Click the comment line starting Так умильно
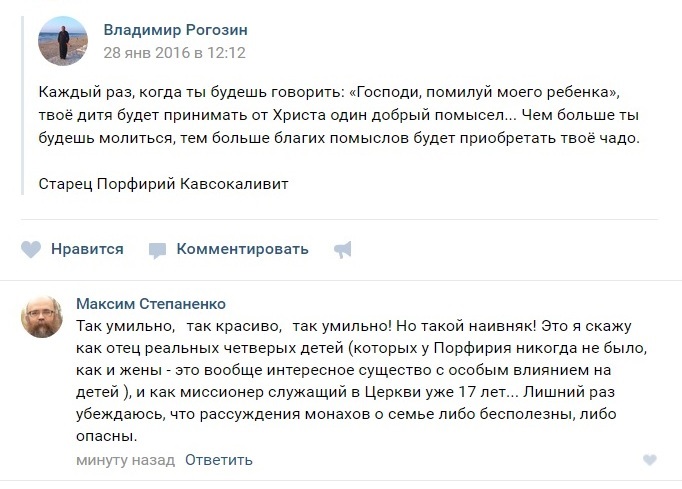Viewport: 682px width, 489px height. click(x=354, y=326)
